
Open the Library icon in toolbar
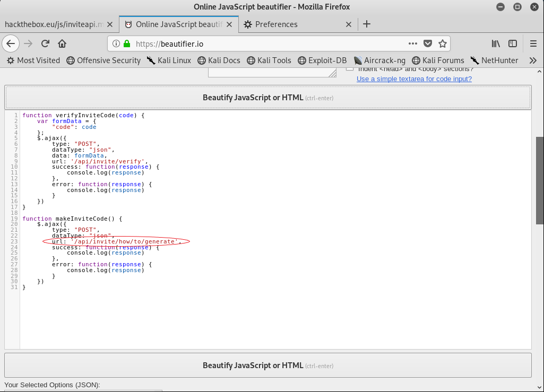click(496, 43)
